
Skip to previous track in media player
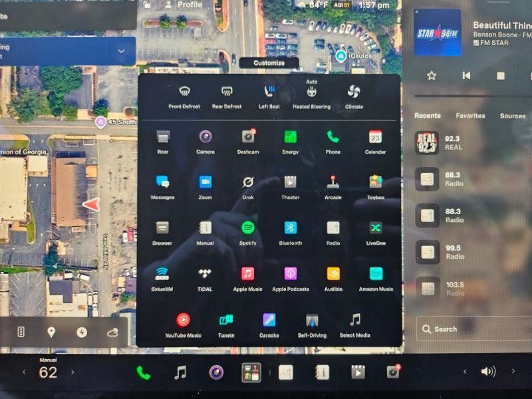pyautogui.click(x=466, y=75)
